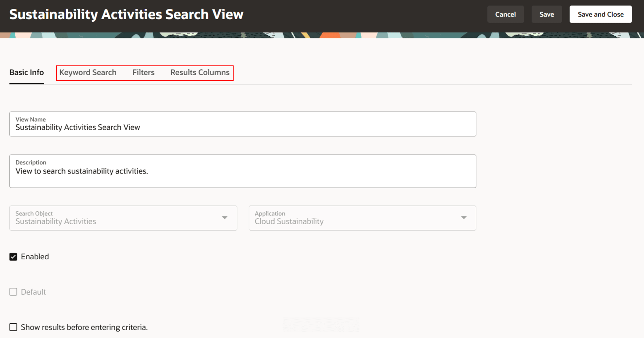Go to the Results Columns tab
Viewport: 644px width, 338px height.
(x=200, y=73)
